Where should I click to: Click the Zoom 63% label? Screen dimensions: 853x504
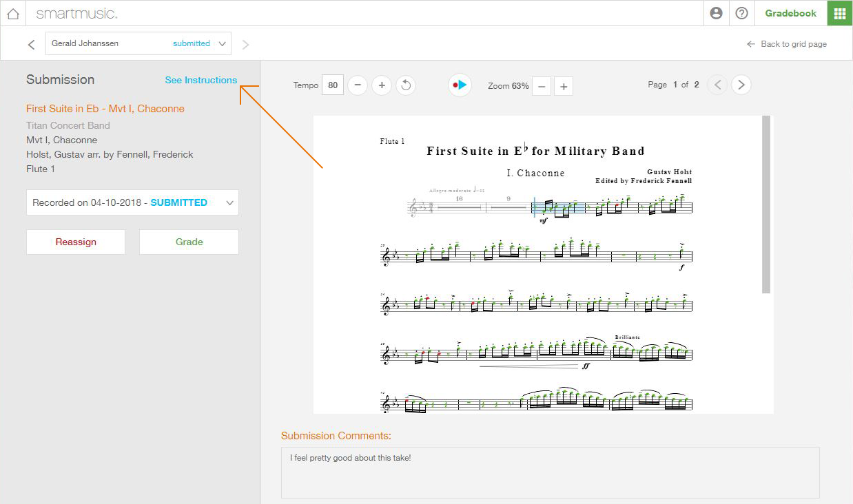pyautogui.click(x=508, y=86)
